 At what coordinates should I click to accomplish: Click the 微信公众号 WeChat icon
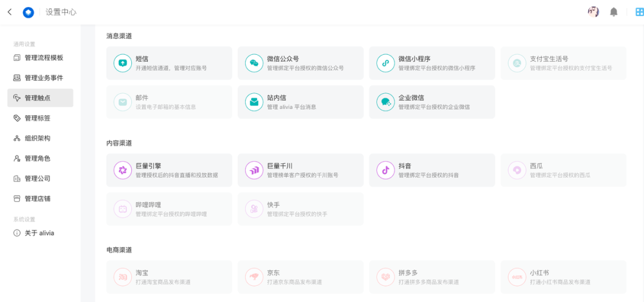254,63
